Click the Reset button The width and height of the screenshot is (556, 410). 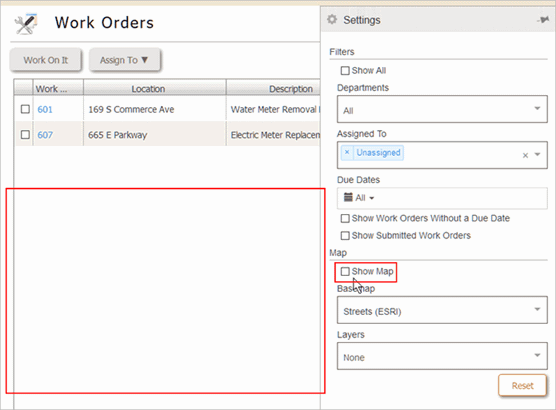click(x=522, y=386)
